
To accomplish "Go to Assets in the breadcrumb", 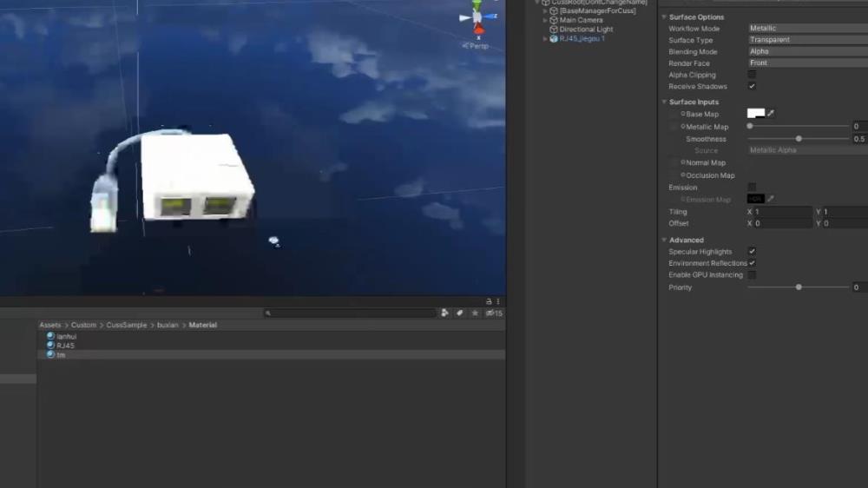I will click(49, 325).
